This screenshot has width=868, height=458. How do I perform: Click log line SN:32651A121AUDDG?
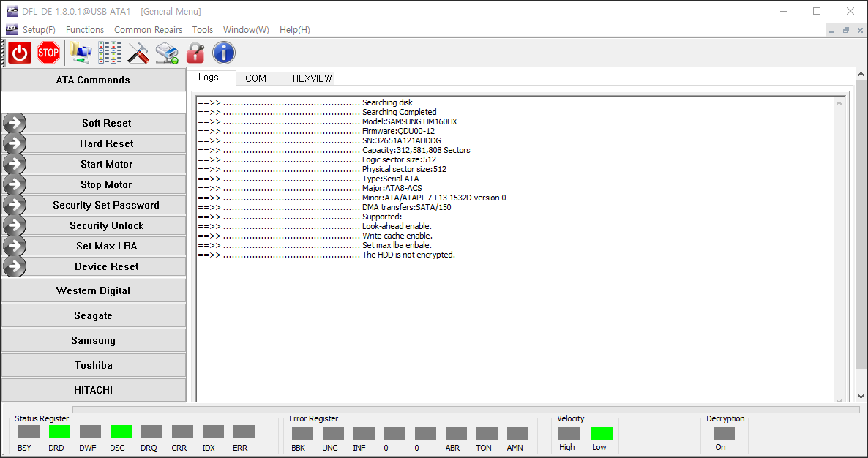(401, 140)
